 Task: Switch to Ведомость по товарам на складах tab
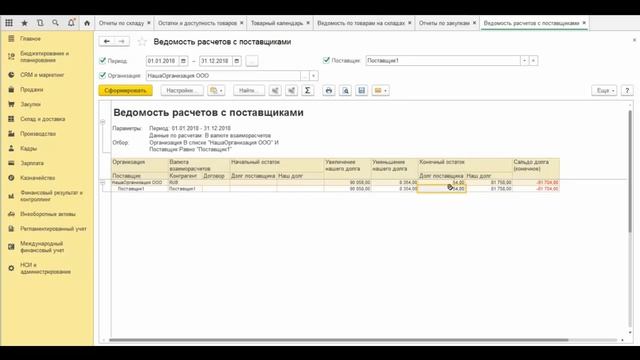pos(361,23)
